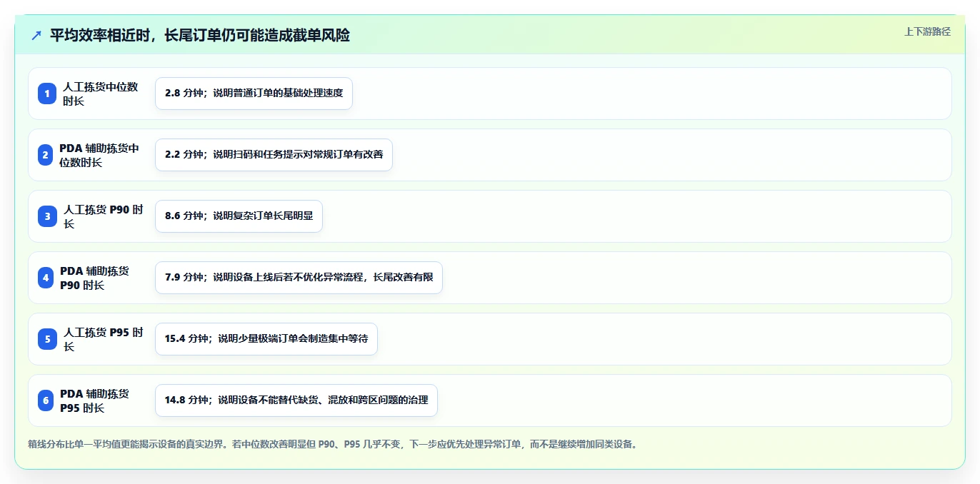
Task: Click the 15.4 分钟 description box
Action: pos(266,339)
